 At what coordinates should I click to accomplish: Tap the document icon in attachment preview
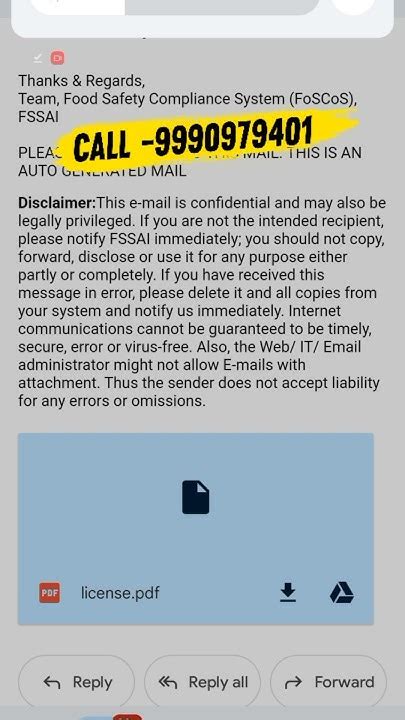click(196, 497)
